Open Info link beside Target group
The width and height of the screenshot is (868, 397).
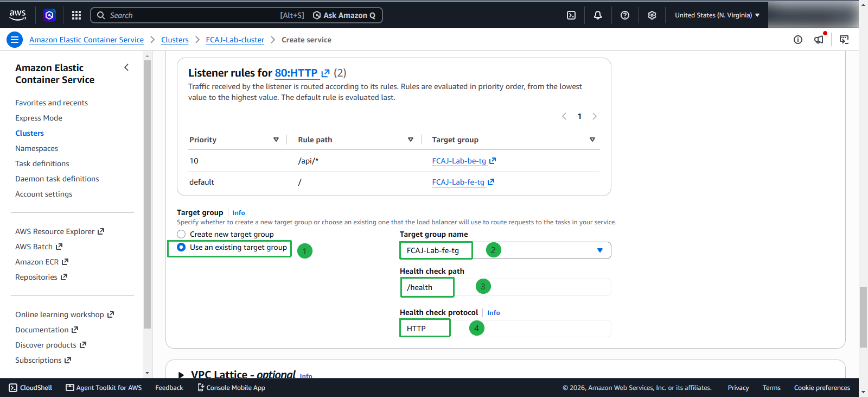pyautogui.click(x=239, y=213)
